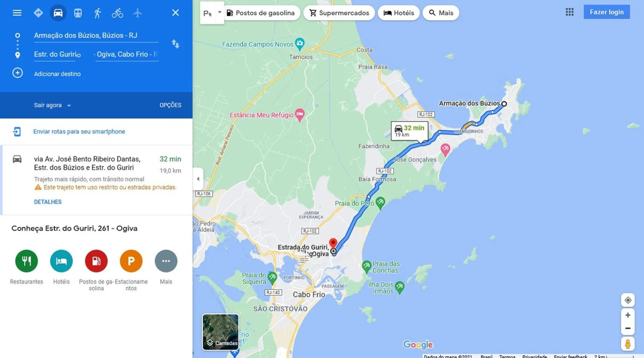This screenshot has width=644, height=358.
Task: Open the OPÇÕES route options
Action: (x=170, y=105)
